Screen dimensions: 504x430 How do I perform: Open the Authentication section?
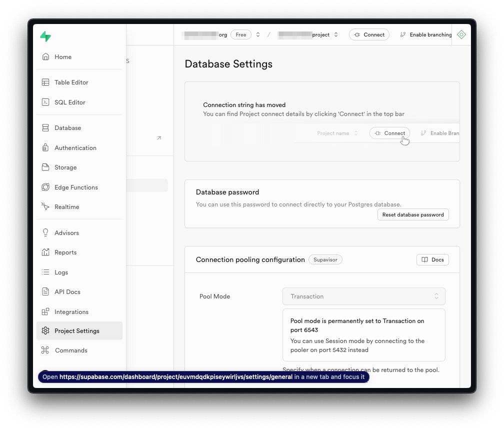pyautogui.click(x=75, y=147)
